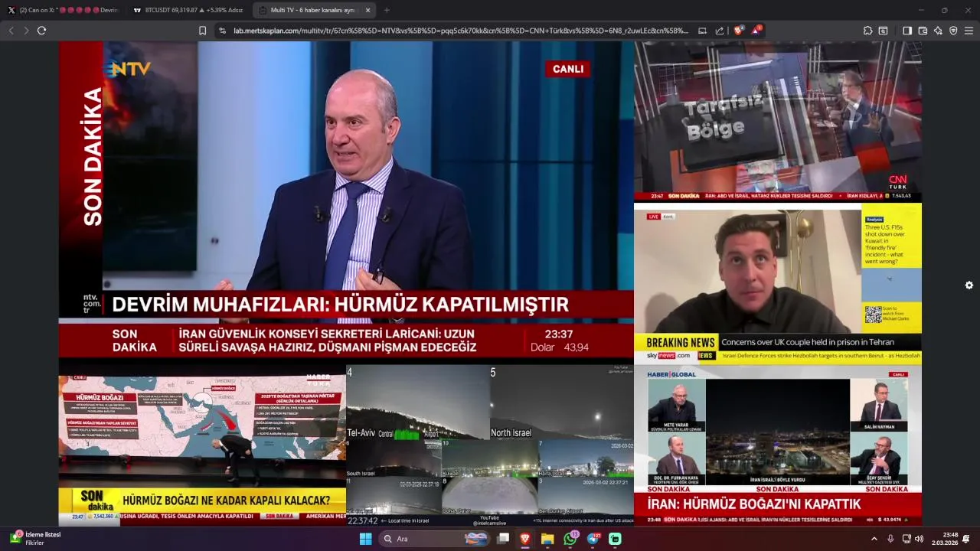Open Telegram from the taskbar
This screenshot has height=551, width=980.
593,539
